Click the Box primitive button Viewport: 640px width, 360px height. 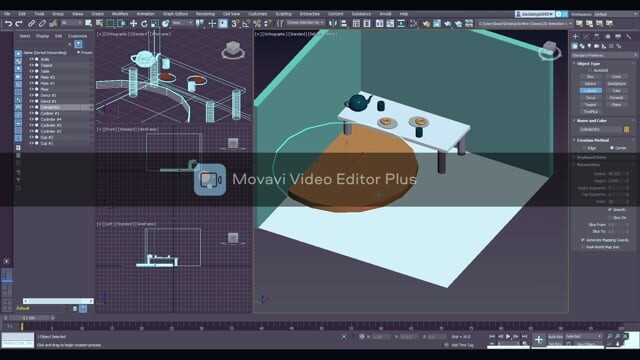point(591,77)
